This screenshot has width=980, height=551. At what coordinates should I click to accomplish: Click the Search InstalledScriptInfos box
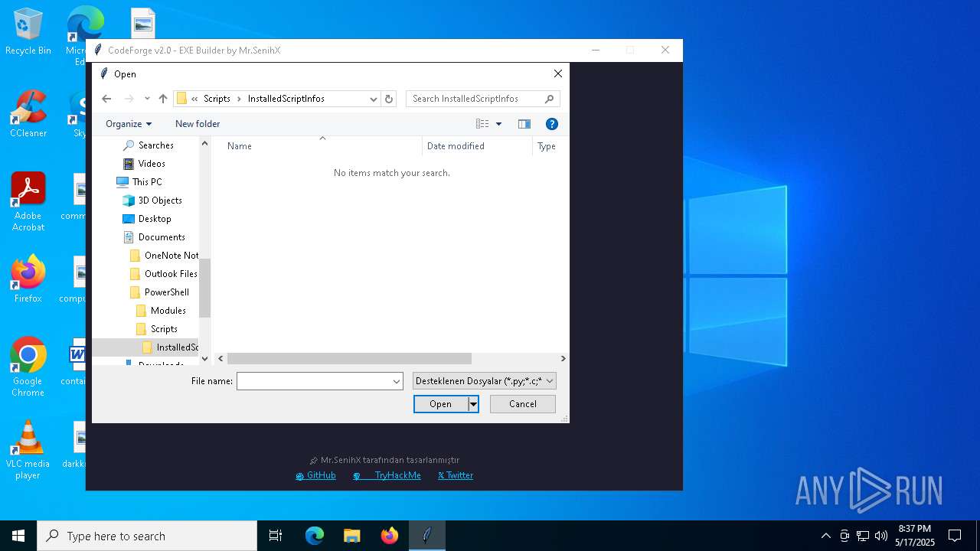[x=475, y=99]
